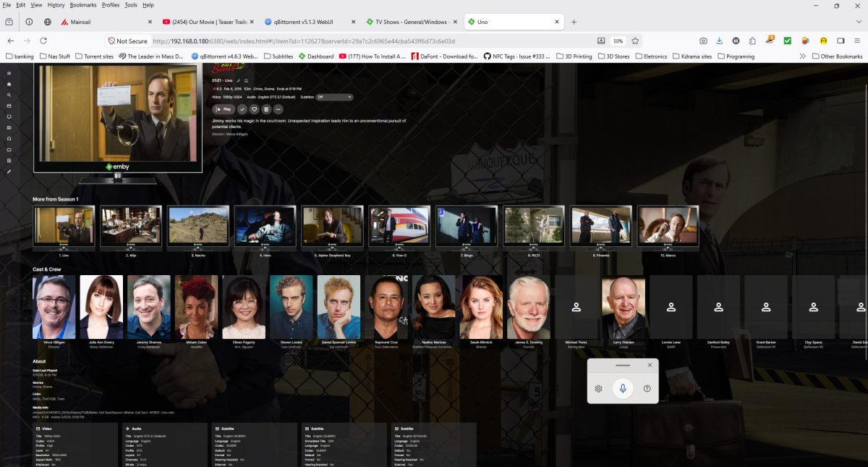The width and height of the screenshot is (868, 467).
Task: Click trash delete icon beside heart button
Action: click(x=266, y=109)
